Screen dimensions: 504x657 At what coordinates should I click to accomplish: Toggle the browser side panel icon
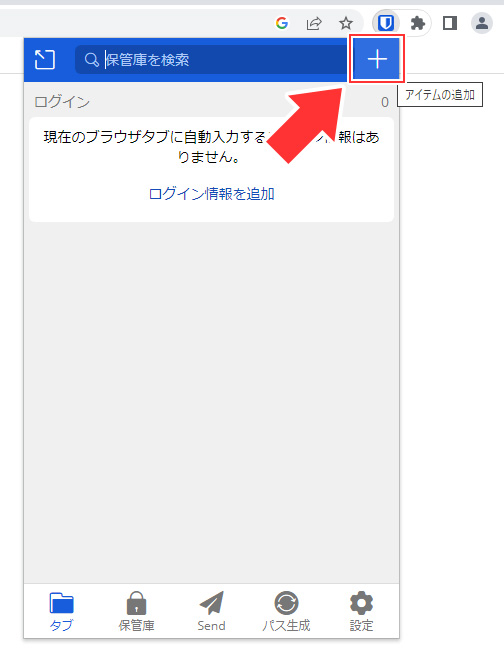click(x=450, y=23)
